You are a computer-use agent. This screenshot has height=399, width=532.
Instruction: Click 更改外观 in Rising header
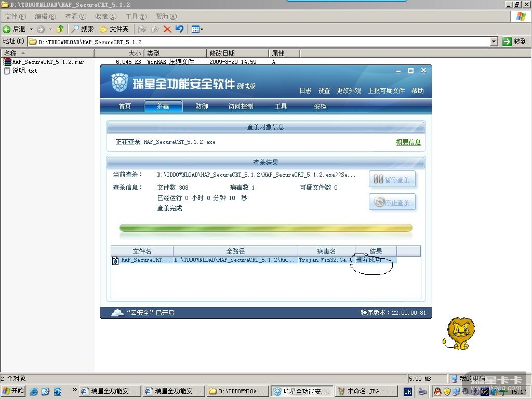[349, 90]
